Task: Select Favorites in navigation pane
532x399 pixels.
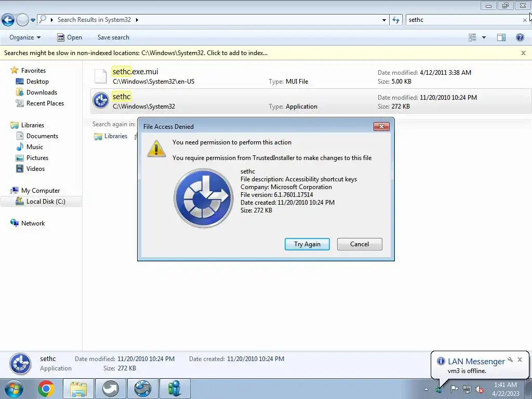Action: click(x=33, y=71)
